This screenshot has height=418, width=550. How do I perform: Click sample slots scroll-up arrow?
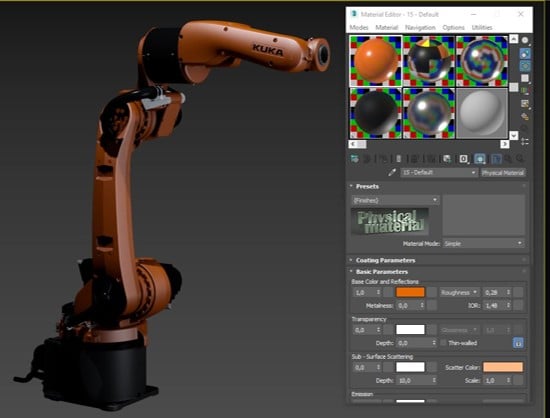point(514,39)
